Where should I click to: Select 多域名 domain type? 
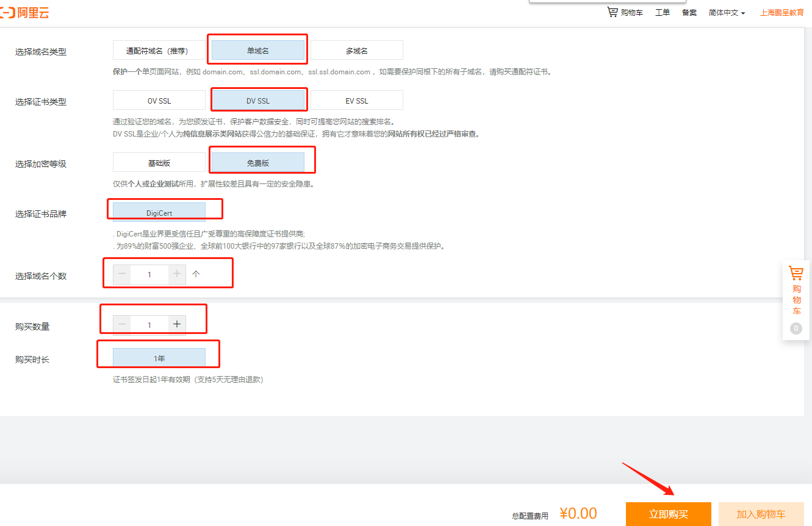[x=357, y=51]
